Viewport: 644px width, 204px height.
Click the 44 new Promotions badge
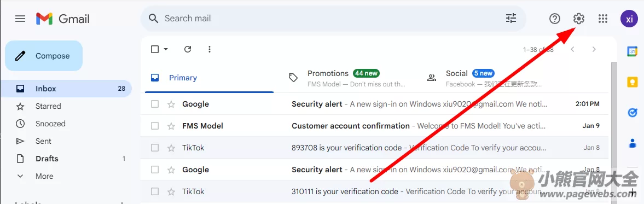[x=366, y=73]
